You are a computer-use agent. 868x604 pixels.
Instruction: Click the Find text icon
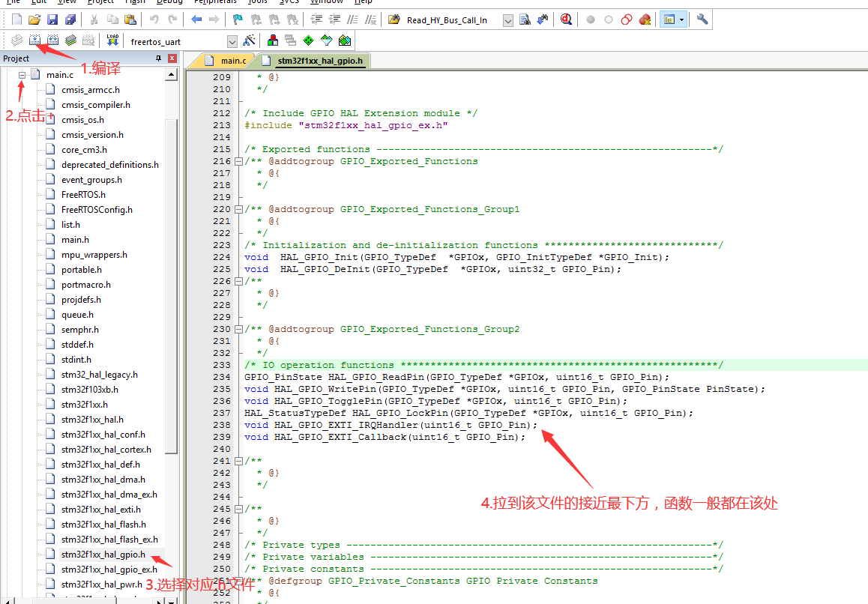coord(524,20)
